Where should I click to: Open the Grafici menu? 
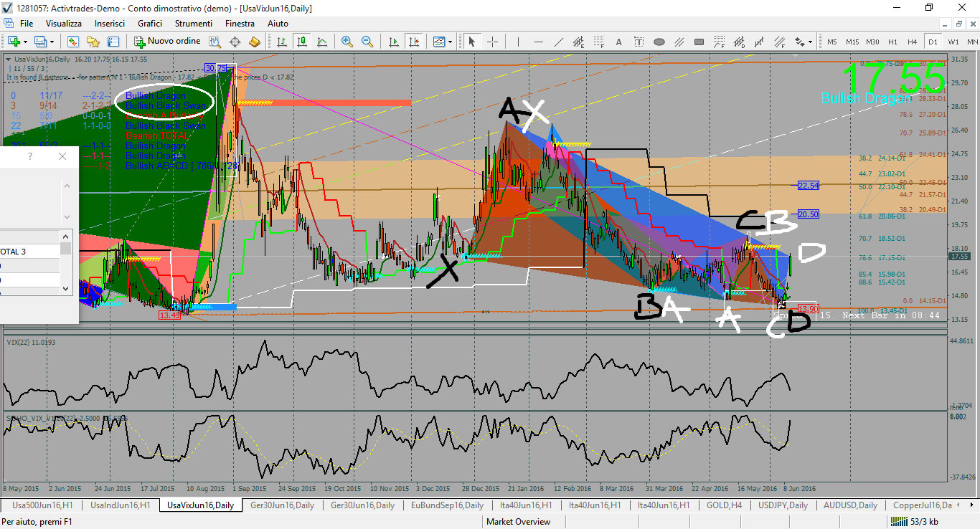tap(150, 24)
